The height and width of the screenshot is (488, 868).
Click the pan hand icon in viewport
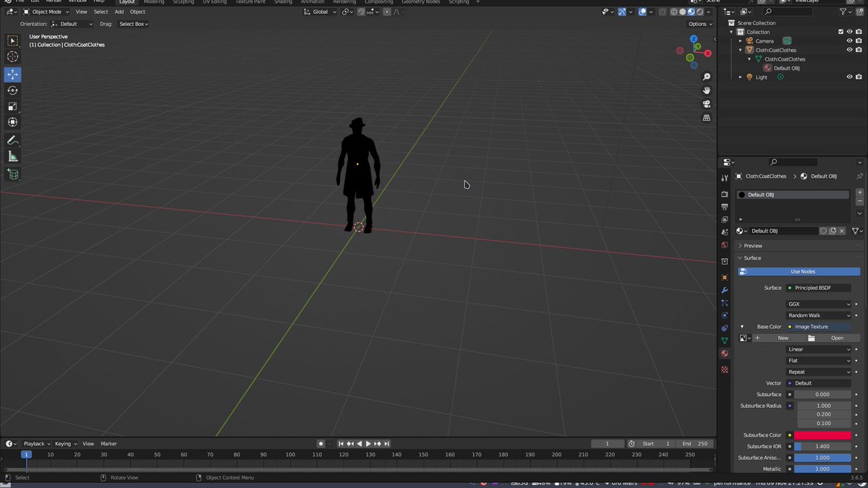707,90
